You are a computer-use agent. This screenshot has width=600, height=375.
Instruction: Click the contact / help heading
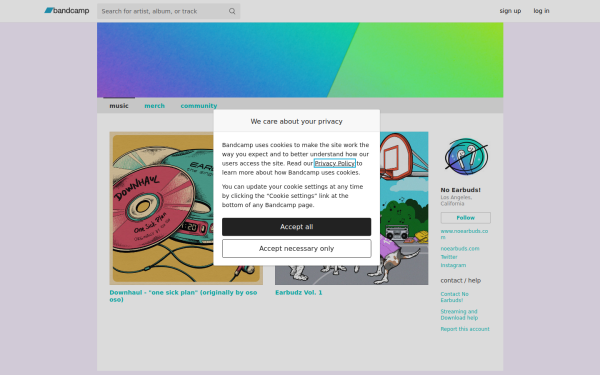(x=461, y=280)
